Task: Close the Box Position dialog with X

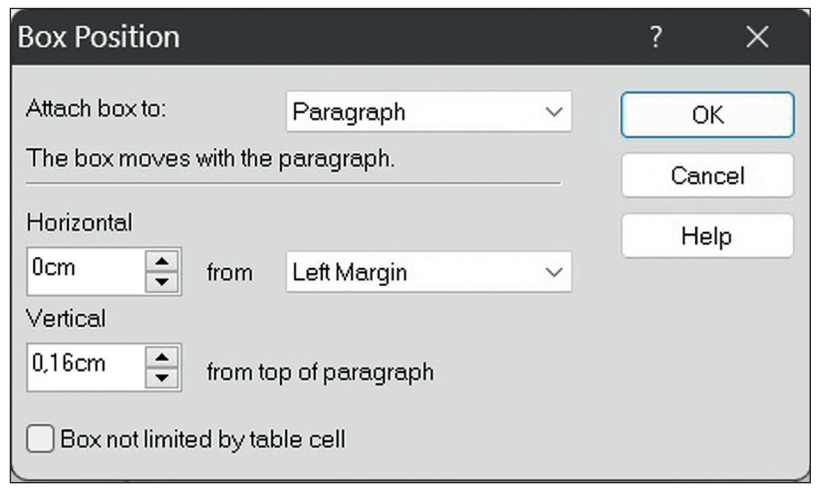Action: pyautogui.click(x=757, y=38)
